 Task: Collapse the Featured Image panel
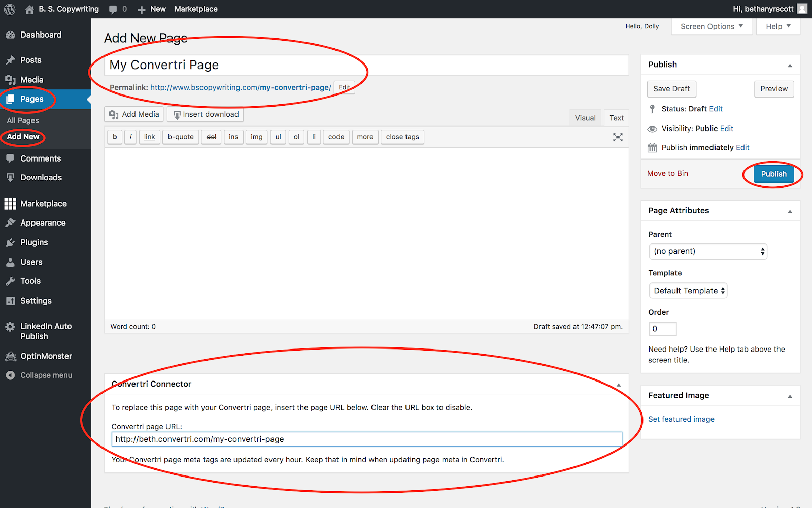coord(790,396)
